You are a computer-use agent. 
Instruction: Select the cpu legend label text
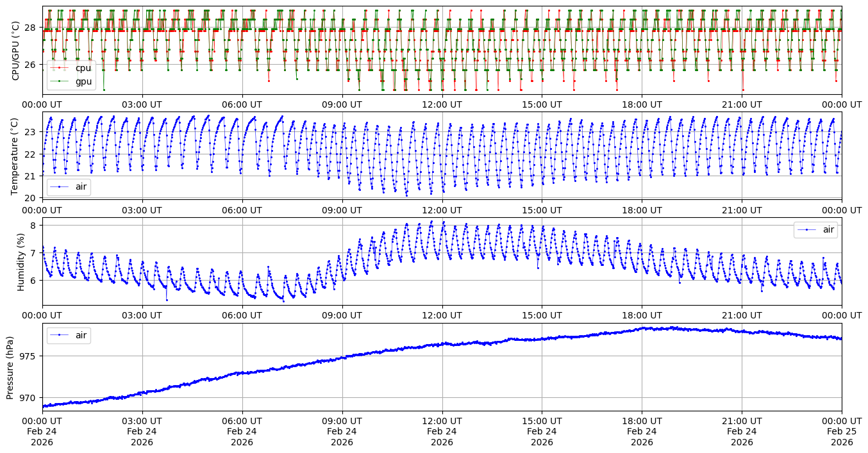coord(83,68)
